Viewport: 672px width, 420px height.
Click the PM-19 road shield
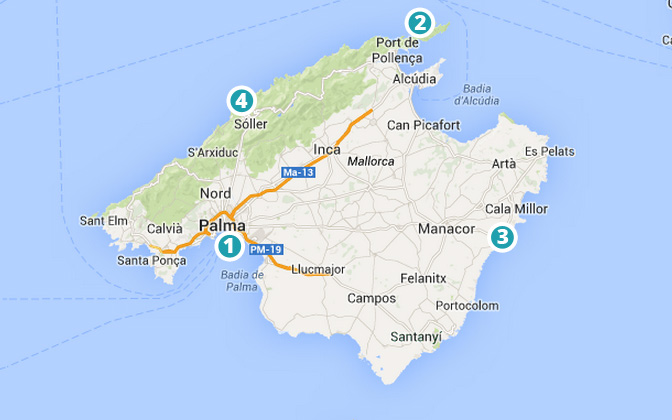pos(266,249)
